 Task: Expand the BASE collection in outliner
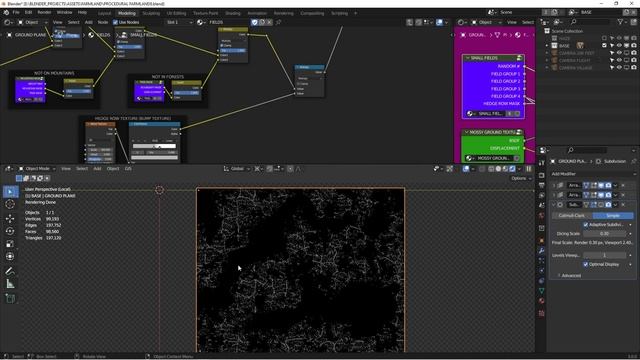point(547,46)
